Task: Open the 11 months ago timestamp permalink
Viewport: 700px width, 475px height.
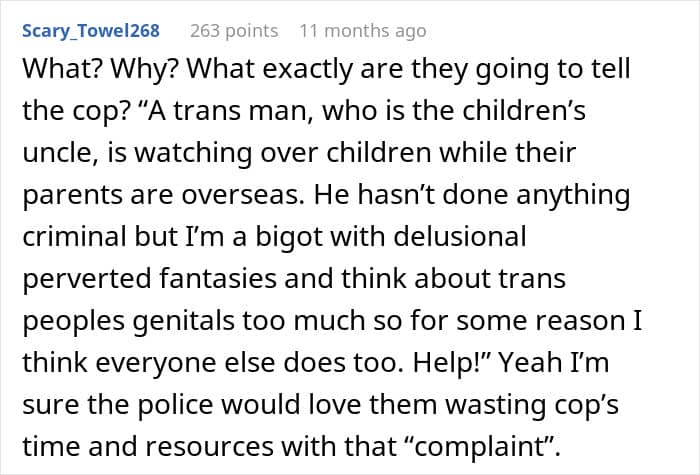Action: coord(362,31)
